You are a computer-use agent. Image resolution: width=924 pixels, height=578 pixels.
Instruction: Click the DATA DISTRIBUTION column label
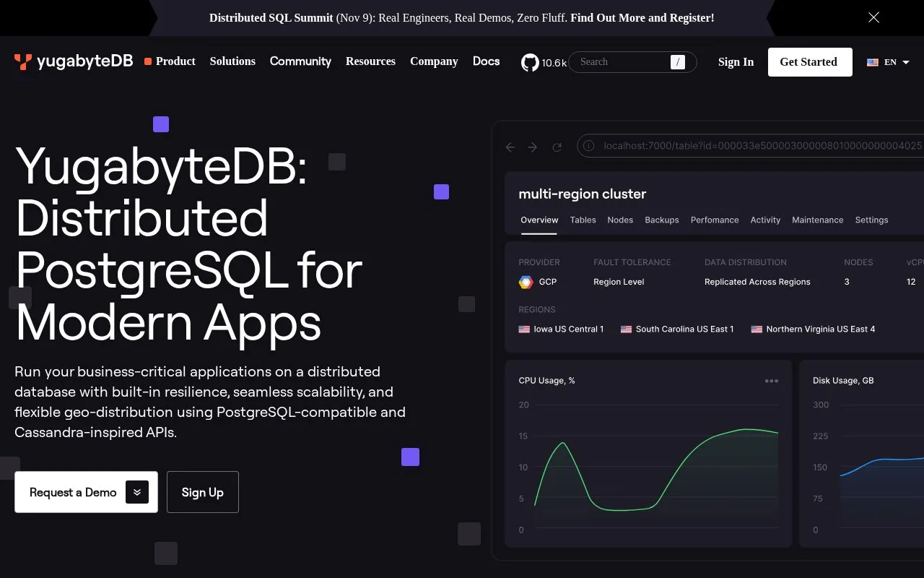tap(746, 262)
